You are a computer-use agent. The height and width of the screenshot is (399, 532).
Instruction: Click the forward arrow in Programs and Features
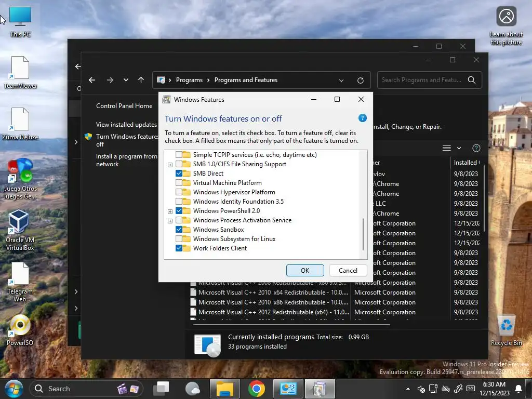[x=110, y=80]
